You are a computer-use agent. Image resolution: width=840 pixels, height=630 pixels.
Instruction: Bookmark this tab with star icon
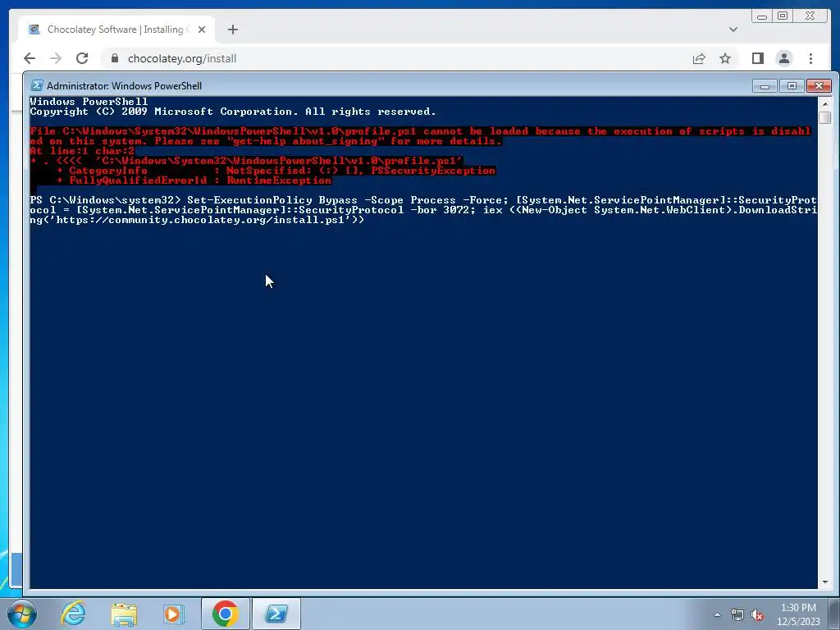pos(725,58)
